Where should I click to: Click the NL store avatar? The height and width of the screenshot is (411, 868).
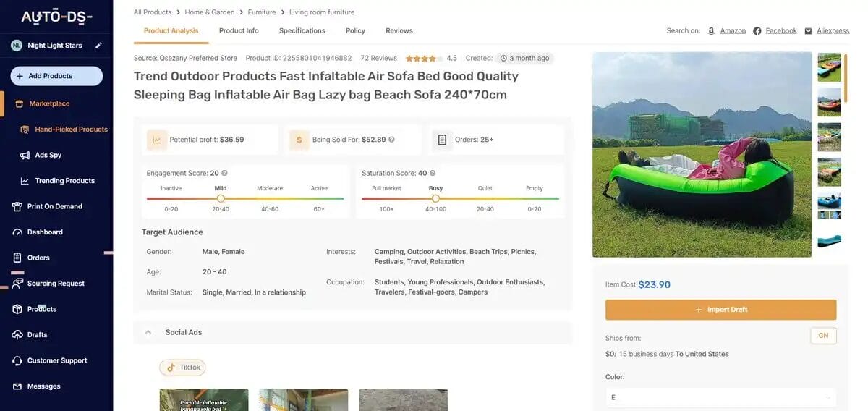pos(17,46)
